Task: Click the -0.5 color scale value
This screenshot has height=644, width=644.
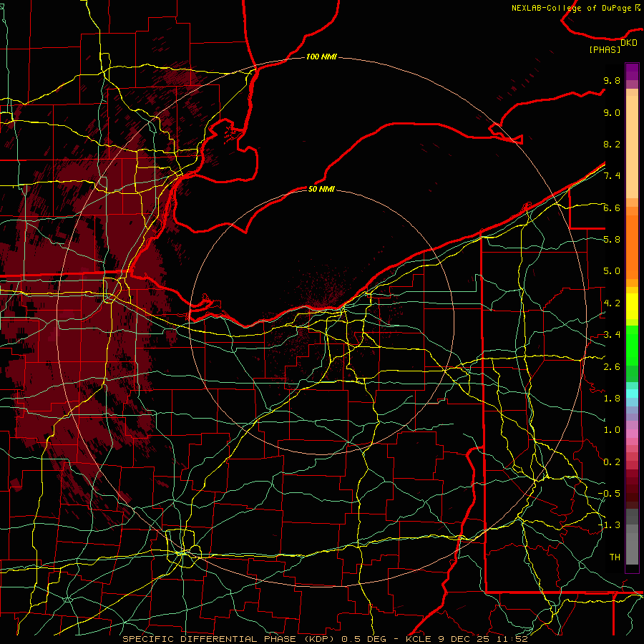Action: click(609, 494)
